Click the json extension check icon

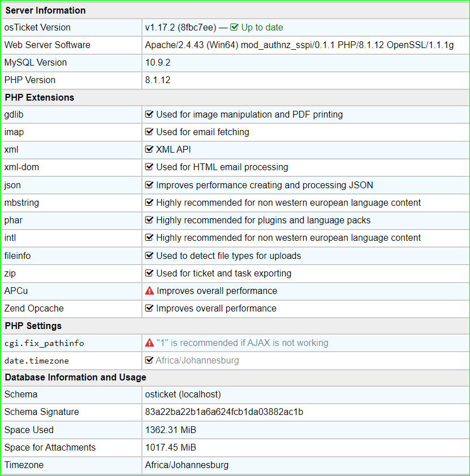[x=149, y=185]
